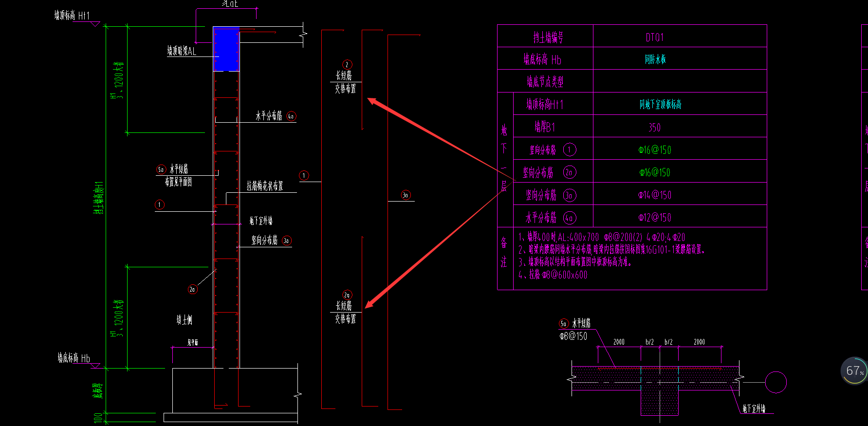
Task: Select the '墙厚B1' table label
Action: point(545,127)
